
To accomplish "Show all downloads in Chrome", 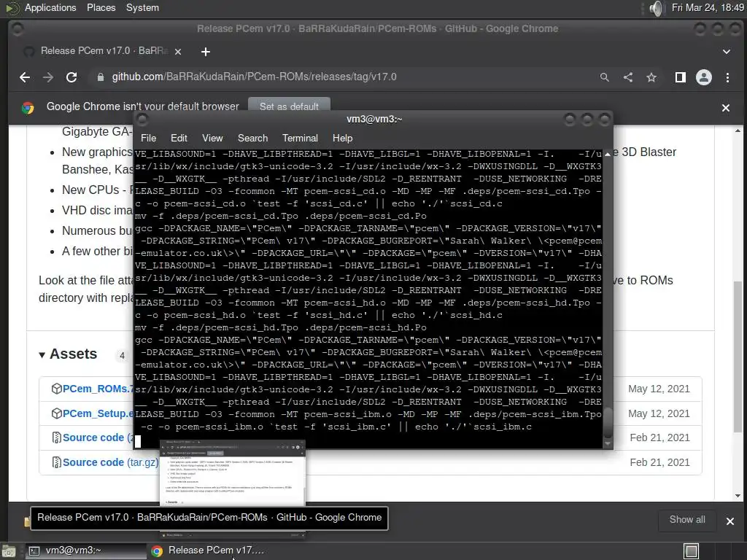I will coord(687,520).
